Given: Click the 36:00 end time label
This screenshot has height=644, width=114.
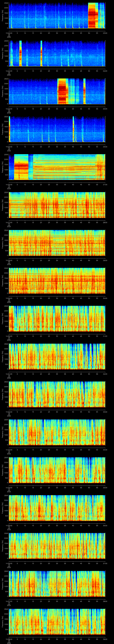Looking at the screenshot, I should 105,525.
